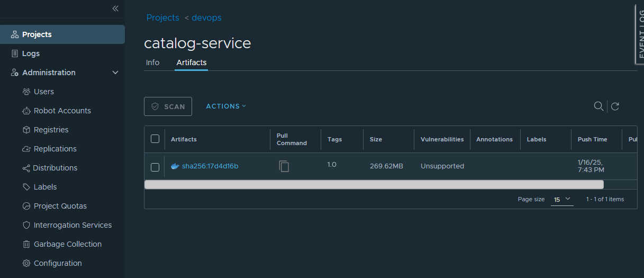Open Project Quotas in the sidebar
Screen dimensions: 644x278
[x=60, y=206]
